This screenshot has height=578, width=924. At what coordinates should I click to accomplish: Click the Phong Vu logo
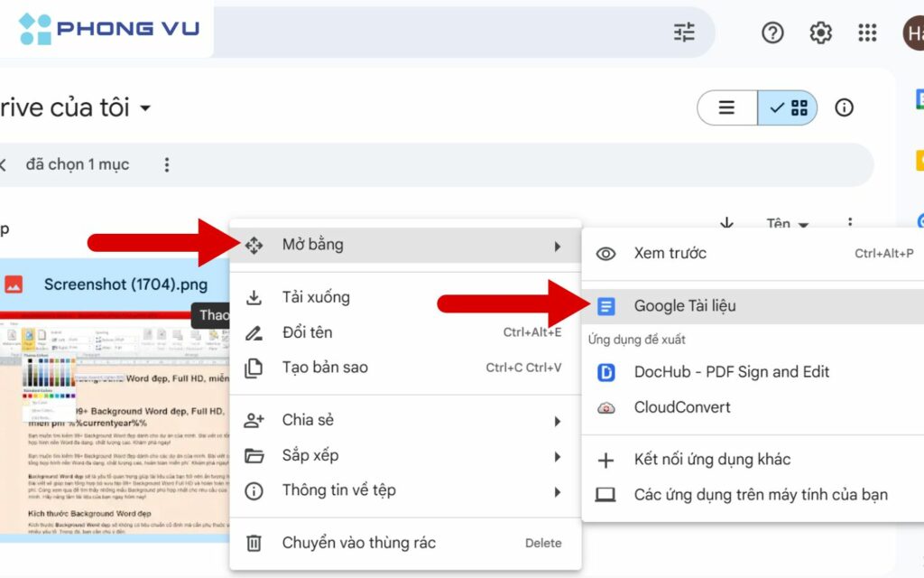pyautogui.click(x=104, y=29)
